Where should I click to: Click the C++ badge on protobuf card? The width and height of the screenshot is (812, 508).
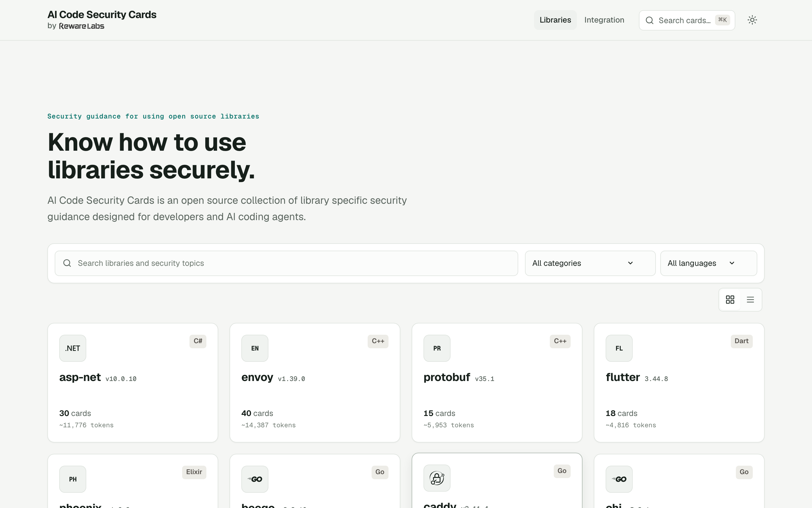pyautogui.click(x=560, y=341)
